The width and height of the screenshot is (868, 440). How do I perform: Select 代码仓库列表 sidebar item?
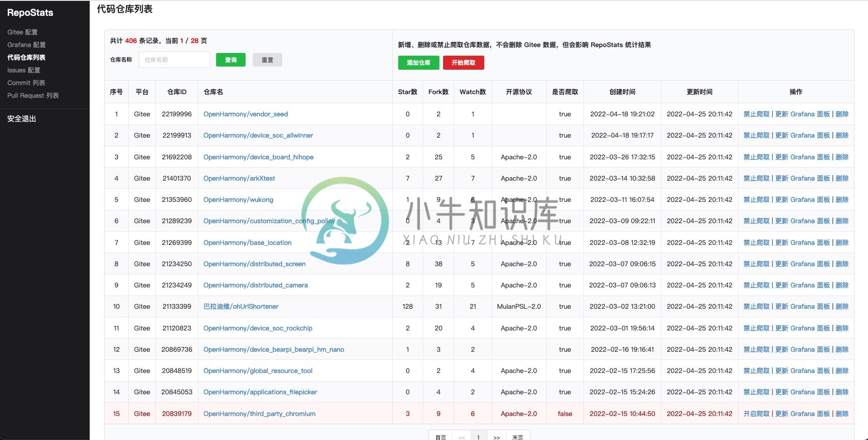click(x=26, y=57)
